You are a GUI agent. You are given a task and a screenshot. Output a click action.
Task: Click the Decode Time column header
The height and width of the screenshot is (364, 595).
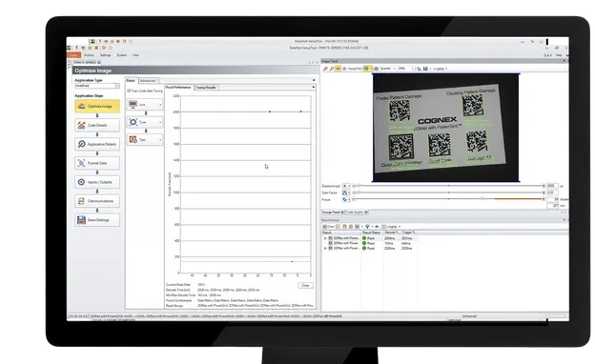pos(392,233)
